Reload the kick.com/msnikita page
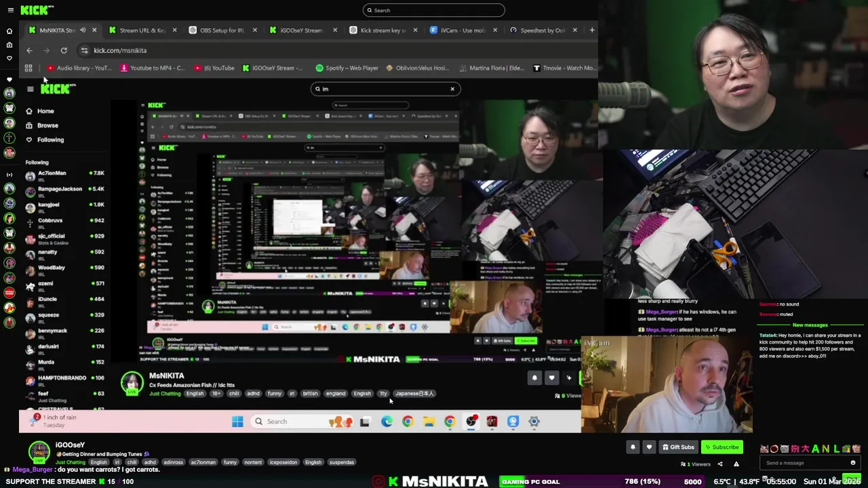The image size is (868, 488). click(64, 50)
